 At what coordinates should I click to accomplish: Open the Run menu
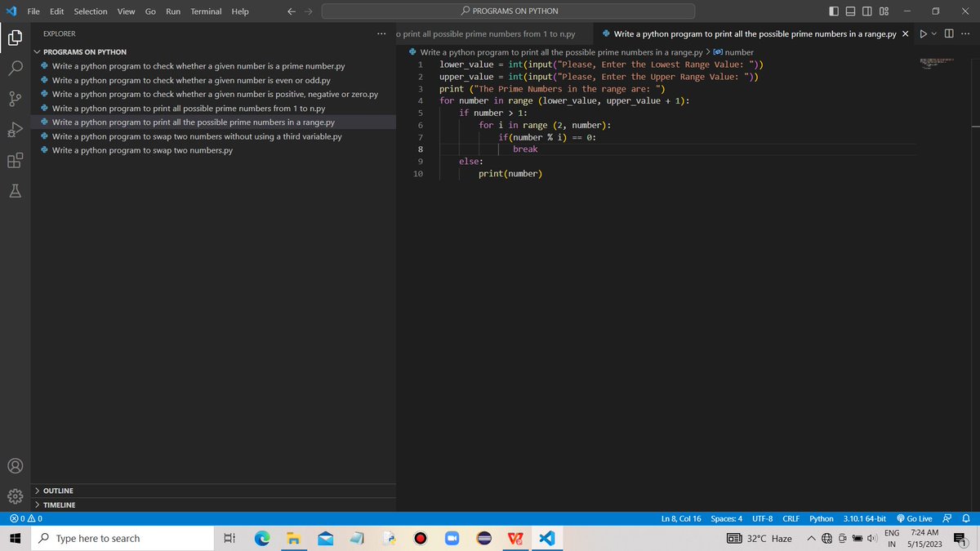pyautogui.click(x=173, y=11)
